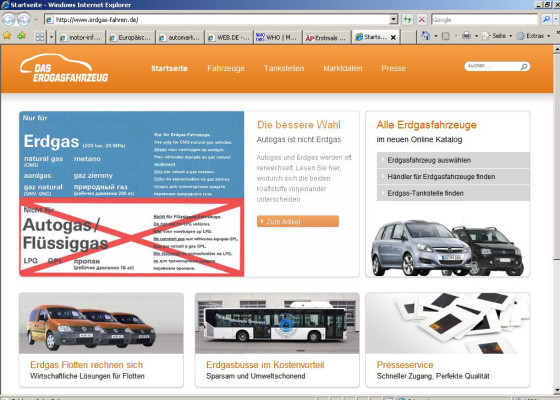This screenshot has width=560, height=400.
Task: Click the orange fleet vans image
Action: 101,323
